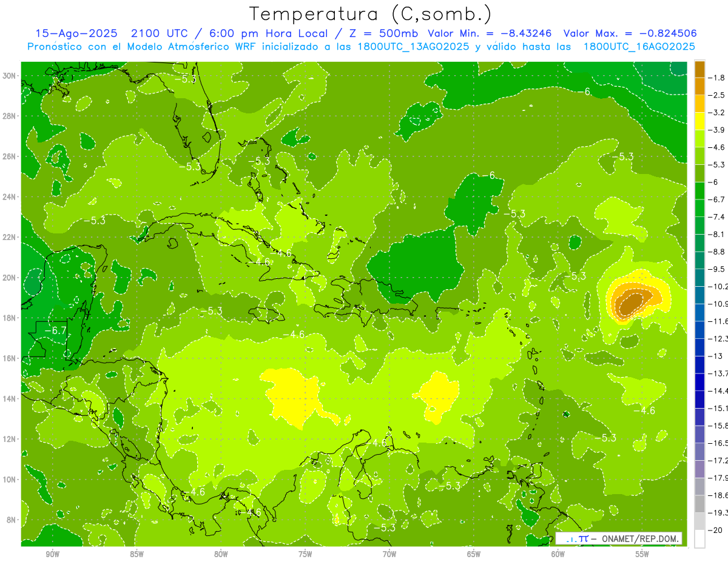This screenshot has height=562, width=728.
Task: Click the '60W' longitude axis label
Action: [558, 554]
